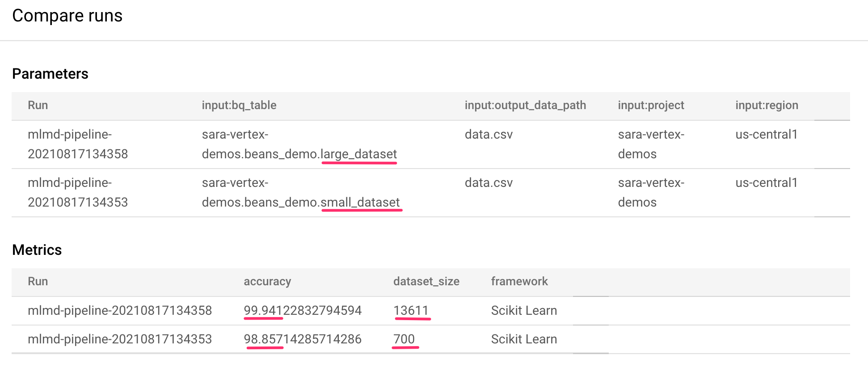
Task: Open run mlmd-pipeline-20210817134358 in Parameters table
Action: coord(77,144)
